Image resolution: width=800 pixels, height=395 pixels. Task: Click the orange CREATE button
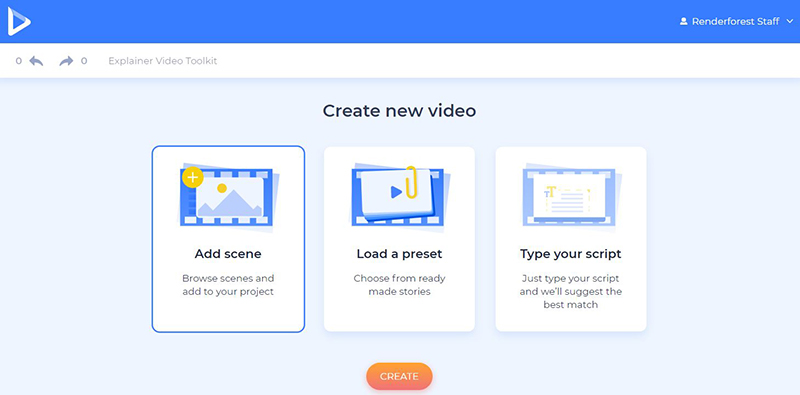tap(399, 376)
